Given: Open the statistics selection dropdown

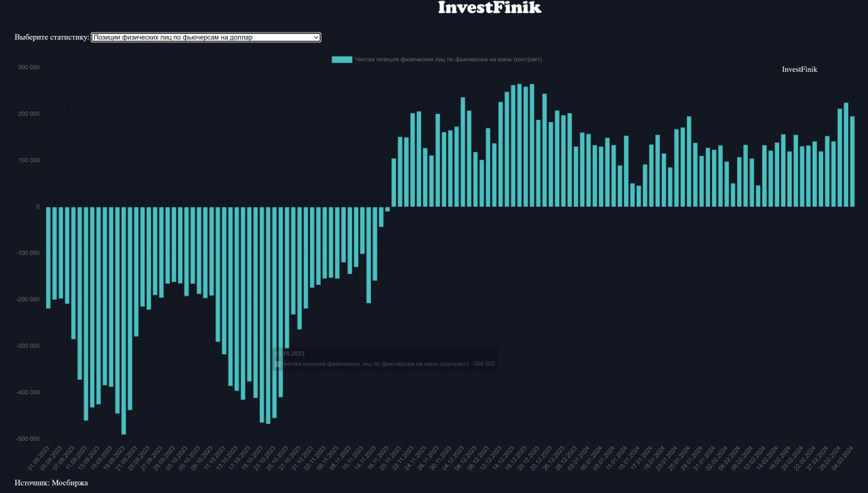Looking at the screenshot, I should click(205, 37).
